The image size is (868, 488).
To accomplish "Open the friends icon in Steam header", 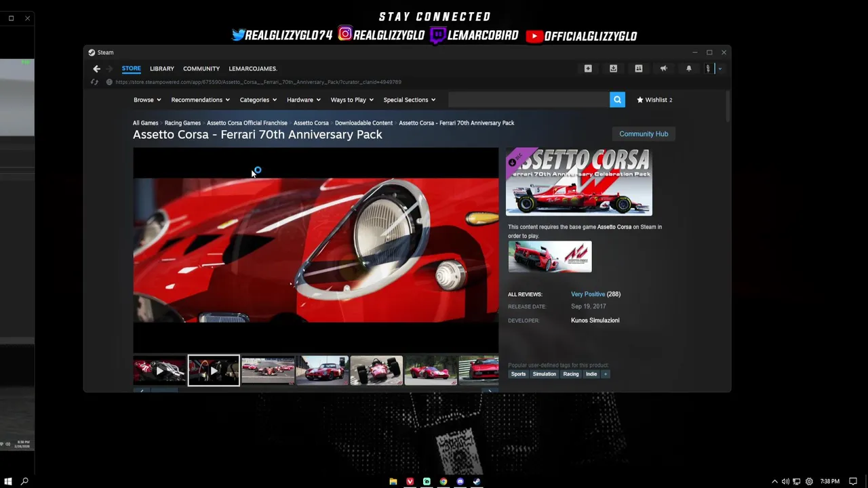I will pyautogui.click(x=638, y=68).
